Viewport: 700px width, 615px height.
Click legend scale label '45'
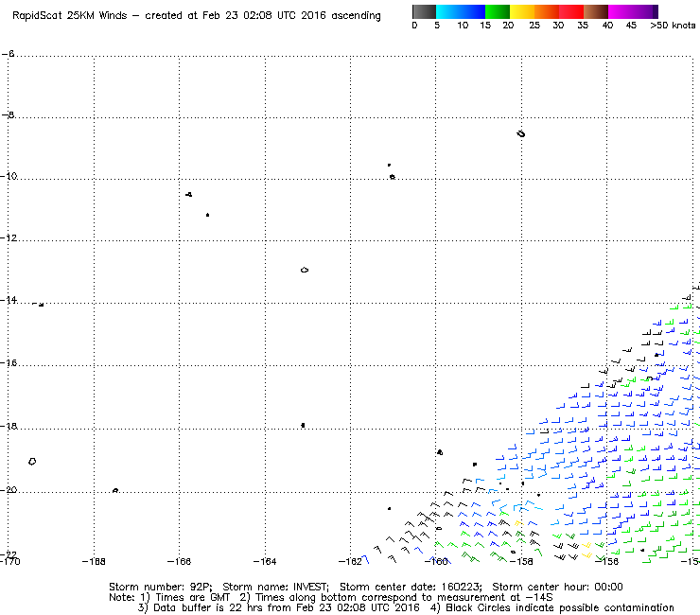631,26
